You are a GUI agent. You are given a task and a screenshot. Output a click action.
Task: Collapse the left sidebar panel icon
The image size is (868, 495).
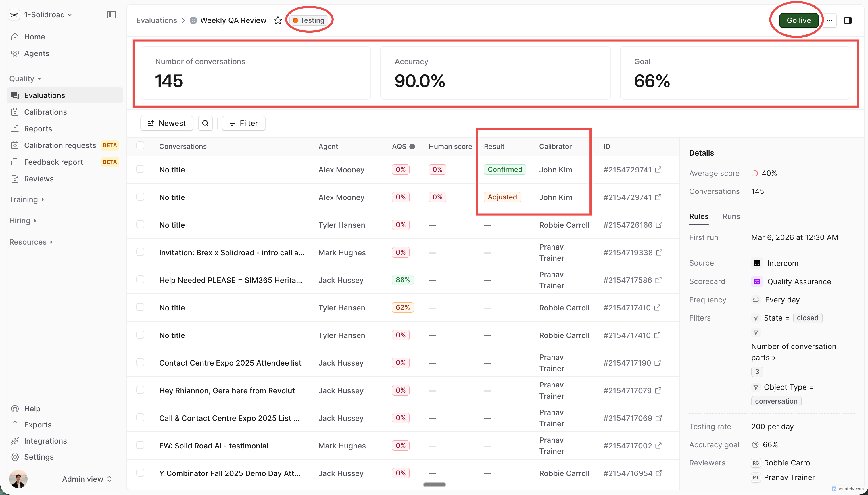coord(111,15)
